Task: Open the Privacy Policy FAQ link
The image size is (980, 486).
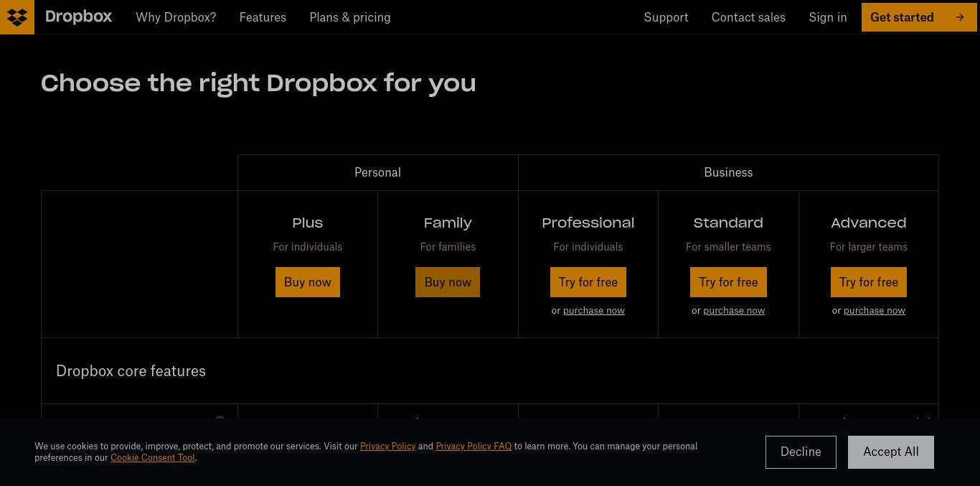Action: tap(473, 447)
